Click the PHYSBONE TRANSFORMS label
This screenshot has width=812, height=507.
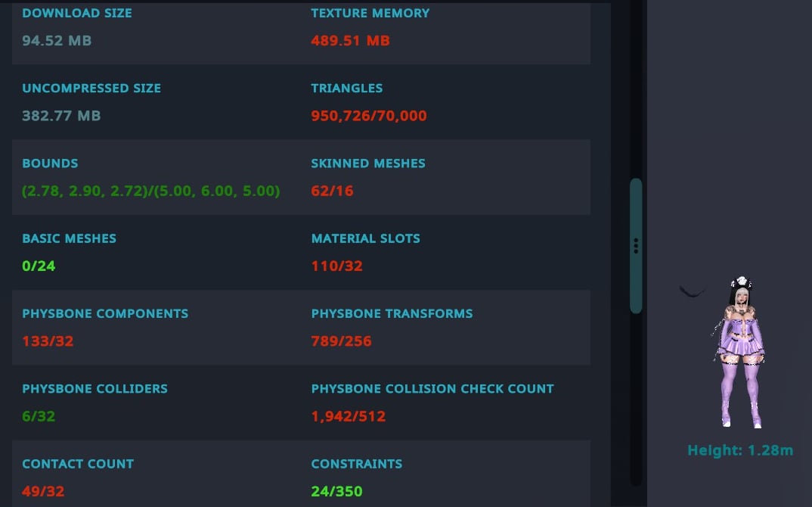tap(392, 313)
